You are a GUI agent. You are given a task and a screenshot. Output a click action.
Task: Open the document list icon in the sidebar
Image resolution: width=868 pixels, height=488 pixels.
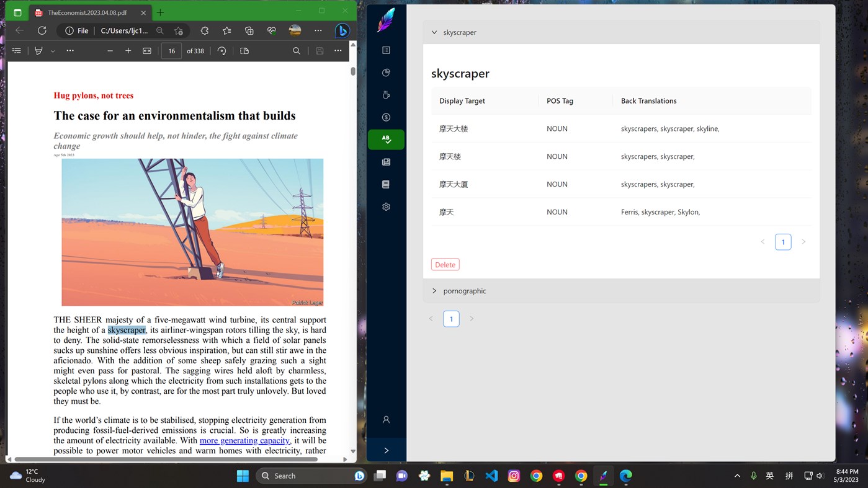[x=386, y=50]
